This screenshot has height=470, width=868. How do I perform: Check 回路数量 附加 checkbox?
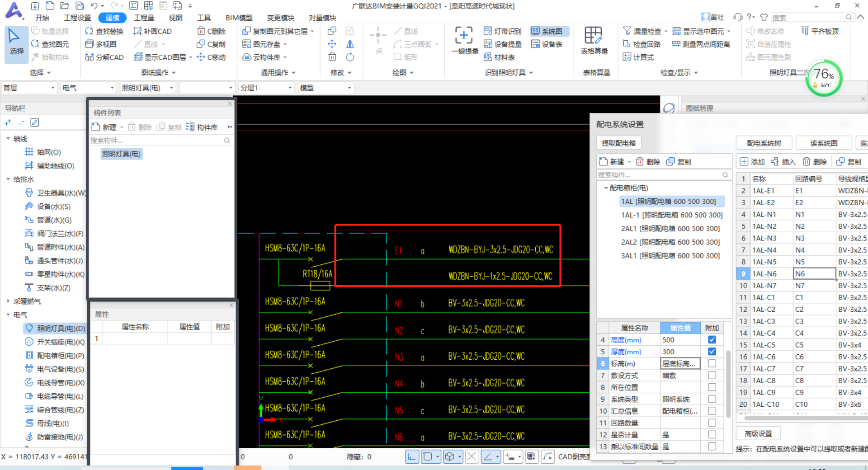[x=712, y=423]
